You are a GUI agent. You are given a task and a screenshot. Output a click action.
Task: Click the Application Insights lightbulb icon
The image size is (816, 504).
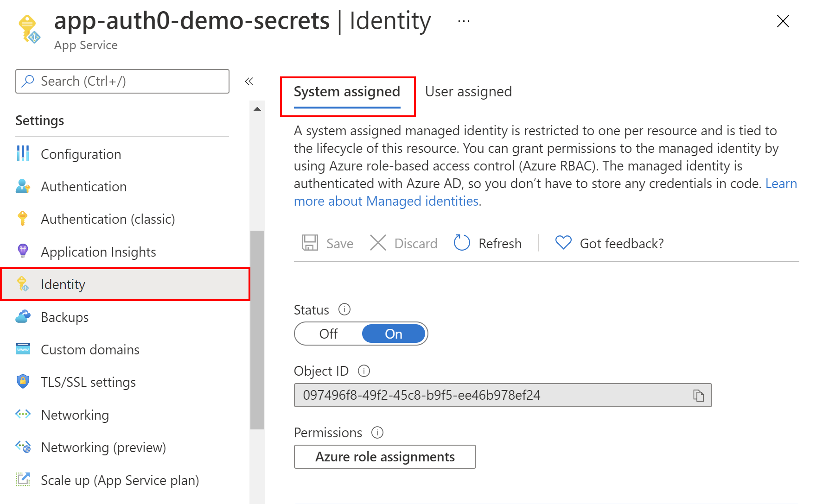pyautogui.click(x=23, y=251)
